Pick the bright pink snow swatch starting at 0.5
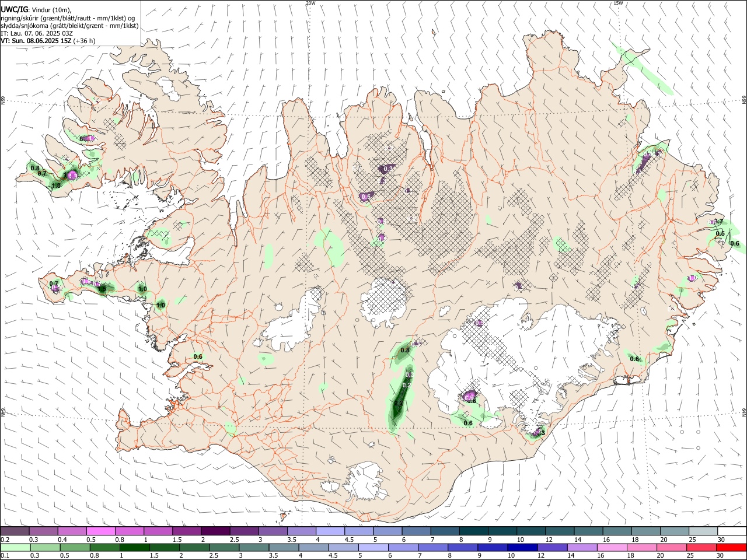The width and height of the screenshot is (747, 560). point(101,531)
